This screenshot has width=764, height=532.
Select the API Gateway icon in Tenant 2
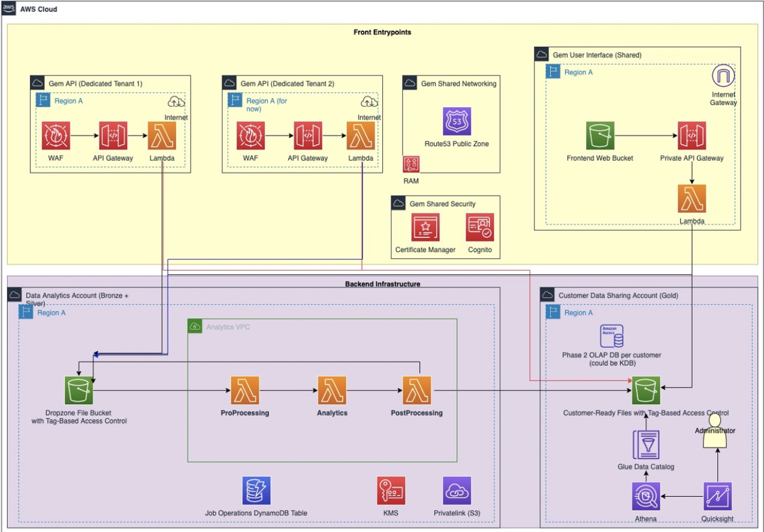click(308, 135)
